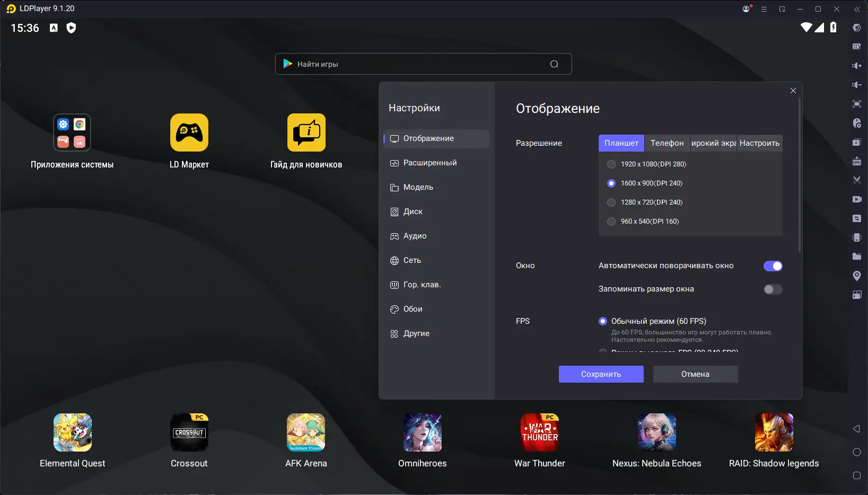Screen dimensions: 868x495
Task: Go to the Сеть settings section
Action: point(436,261)
